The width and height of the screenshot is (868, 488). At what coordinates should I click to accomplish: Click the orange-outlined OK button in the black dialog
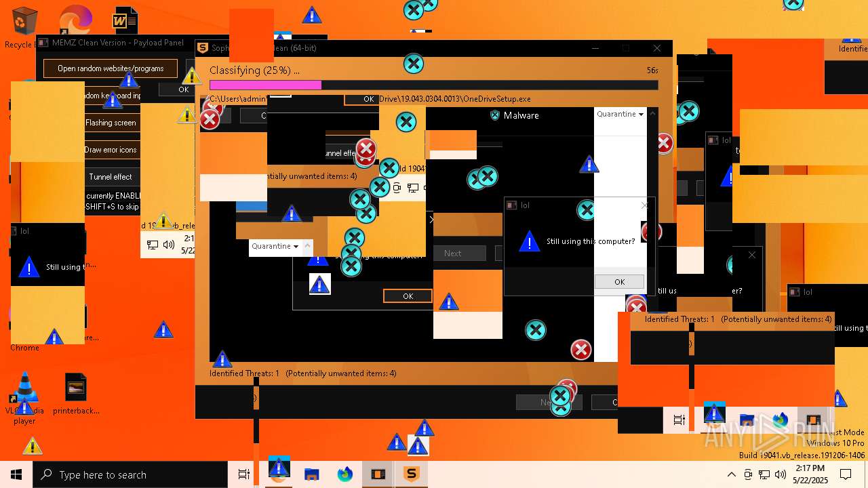[x=408, y=296]
